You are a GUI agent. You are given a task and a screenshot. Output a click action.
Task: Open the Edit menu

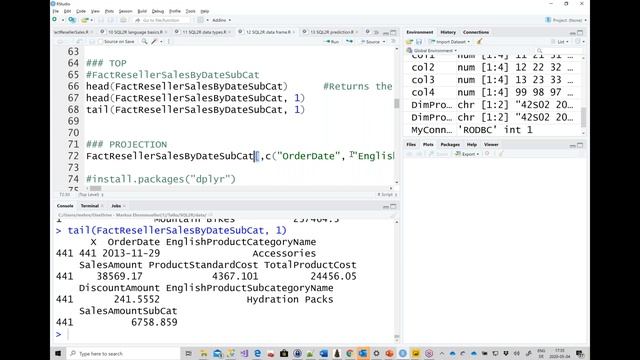point(67,11)
